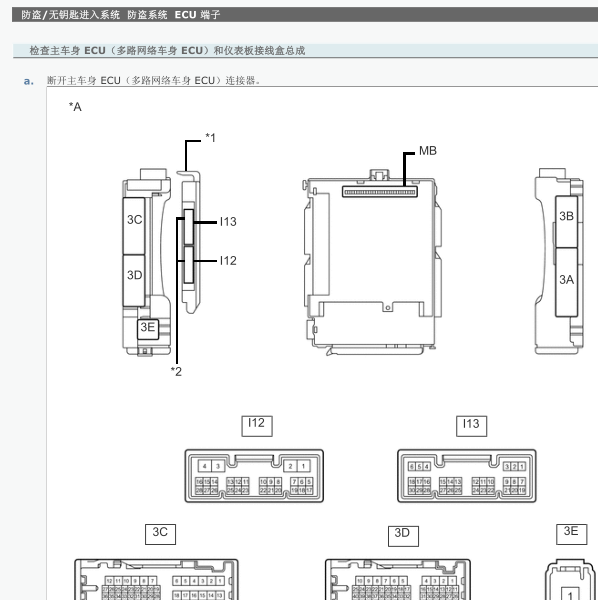Image resolution: width=598 pixels, height=600 pixels.
Task: Click the I13 connector terminal diagram
Action: point(467,476)
